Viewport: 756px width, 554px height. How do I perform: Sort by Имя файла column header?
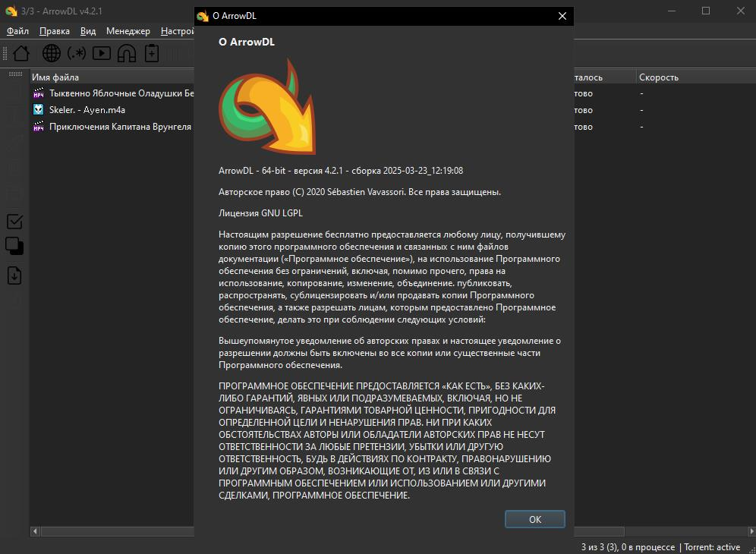(x=112, y=77)
